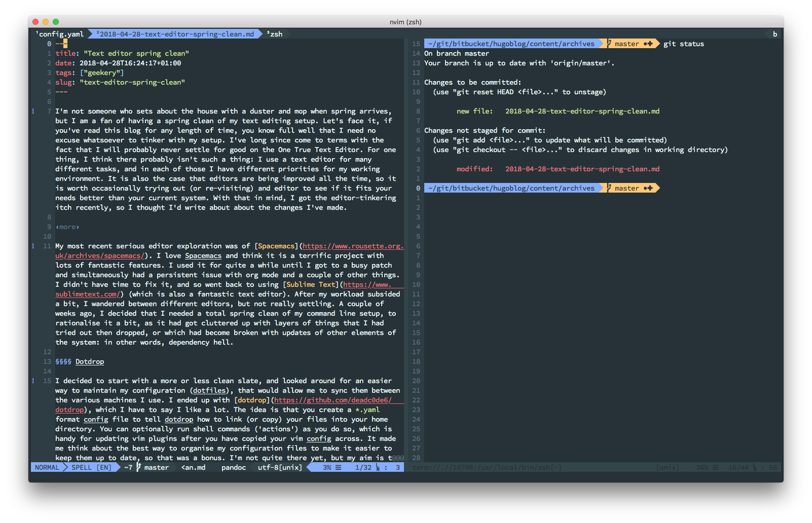This screenshot has height=523, width=812.
Task: Click the SPELL [EN] status segment
Action: pos(91,467)
